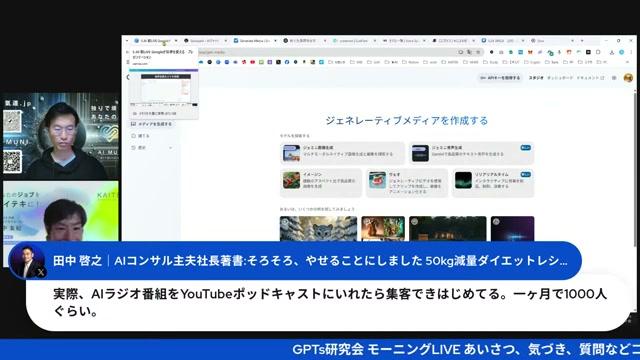Open the Chrome three-dot menu

coord(631,52)
